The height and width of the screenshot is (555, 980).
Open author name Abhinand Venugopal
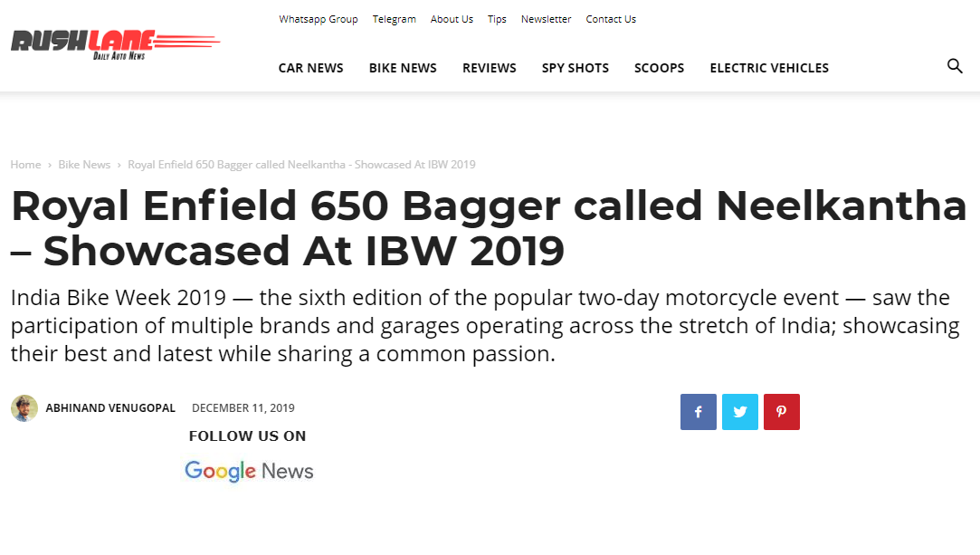pyautogui.click(x=110, y=408)
